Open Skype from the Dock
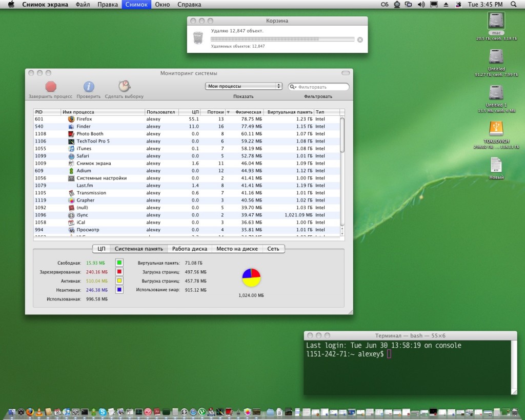 [103, 412]
